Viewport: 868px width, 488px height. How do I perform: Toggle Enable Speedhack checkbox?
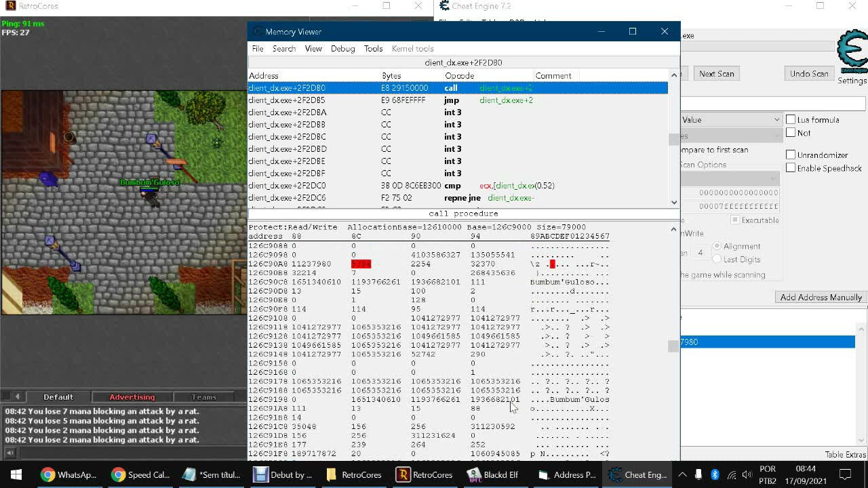[x=791, y=168]
